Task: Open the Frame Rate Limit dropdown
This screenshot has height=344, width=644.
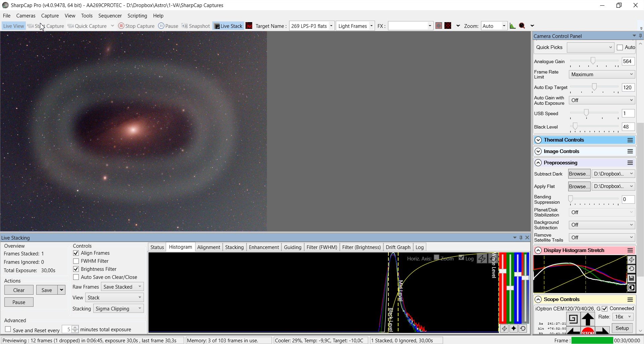Action: (602, 75)
